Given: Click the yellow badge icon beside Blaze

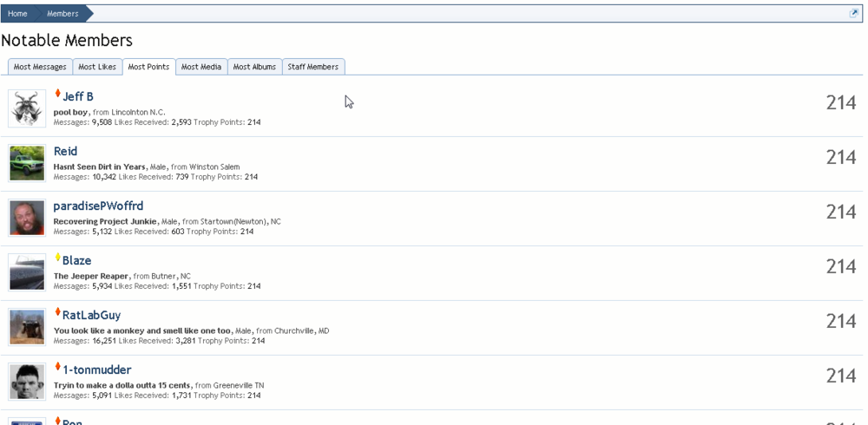Looking at the screenshot, I should pyautogui.click(x=57, y=258).
